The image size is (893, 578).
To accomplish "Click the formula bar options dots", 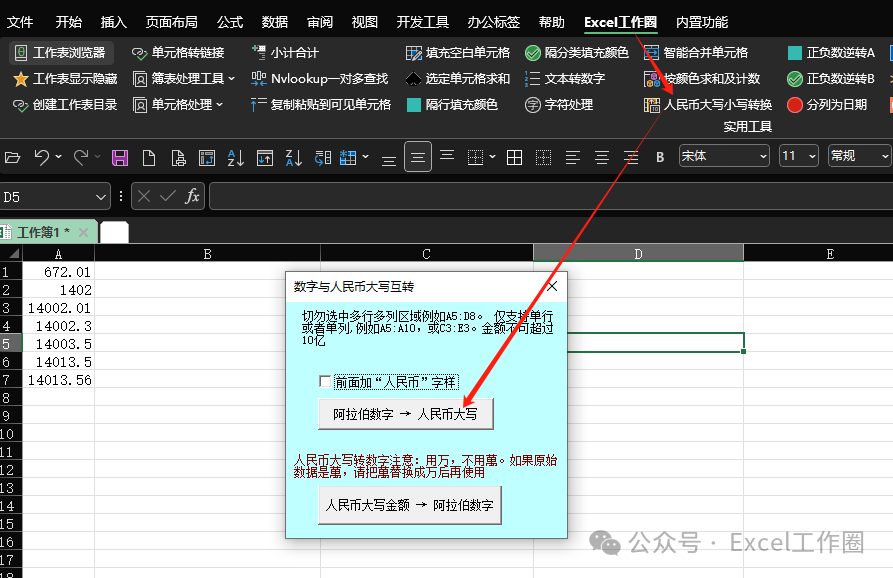I will [121, 196].
